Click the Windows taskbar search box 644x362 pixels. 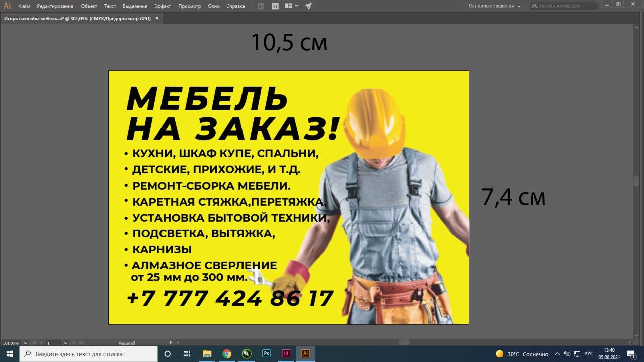88,354
